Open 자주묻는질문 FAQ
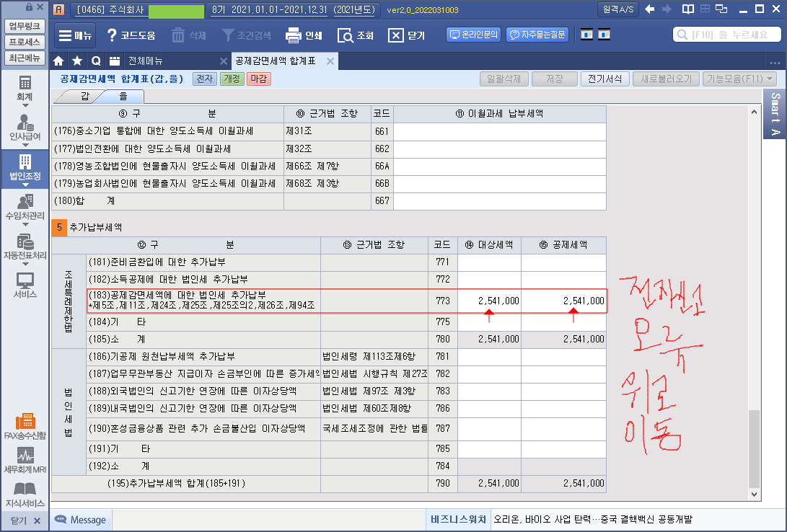The height and width of the screenshot is (532, 787). (537, 35)
